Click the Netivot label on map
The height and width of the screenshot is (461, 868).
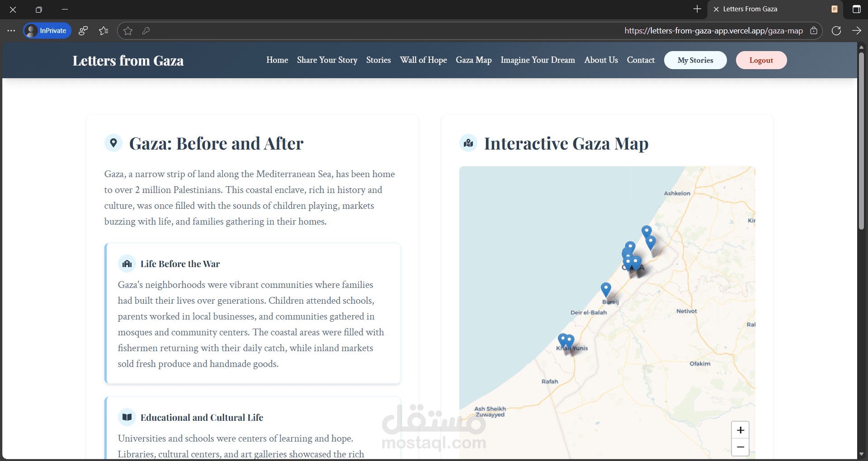(687, 311)
